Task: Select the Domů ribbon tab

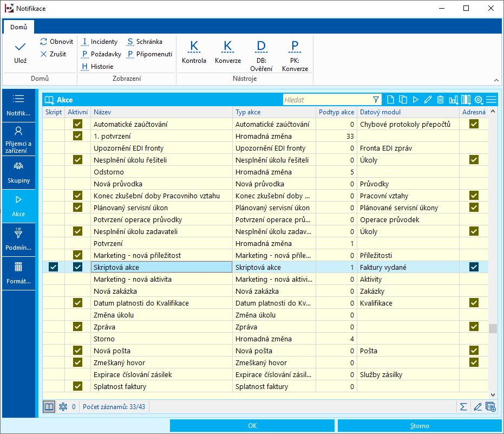Action: [x=18, y=27]
